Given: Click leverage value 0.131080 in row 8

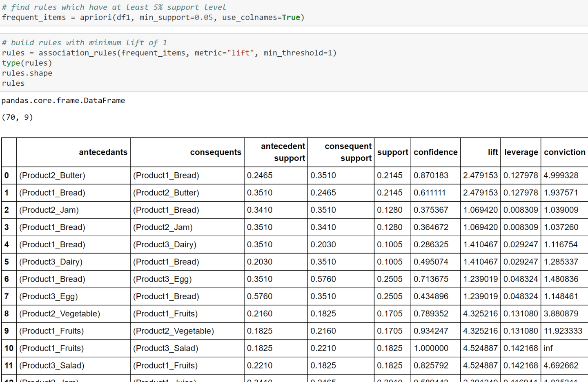Looking at the screenshot, I should pos(521,314).
